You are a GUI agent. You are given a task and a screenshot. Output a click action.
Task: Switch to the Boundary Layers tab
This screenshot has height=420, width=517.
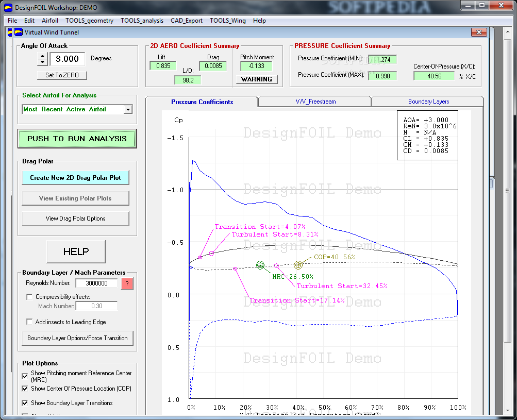pos(428,102)
